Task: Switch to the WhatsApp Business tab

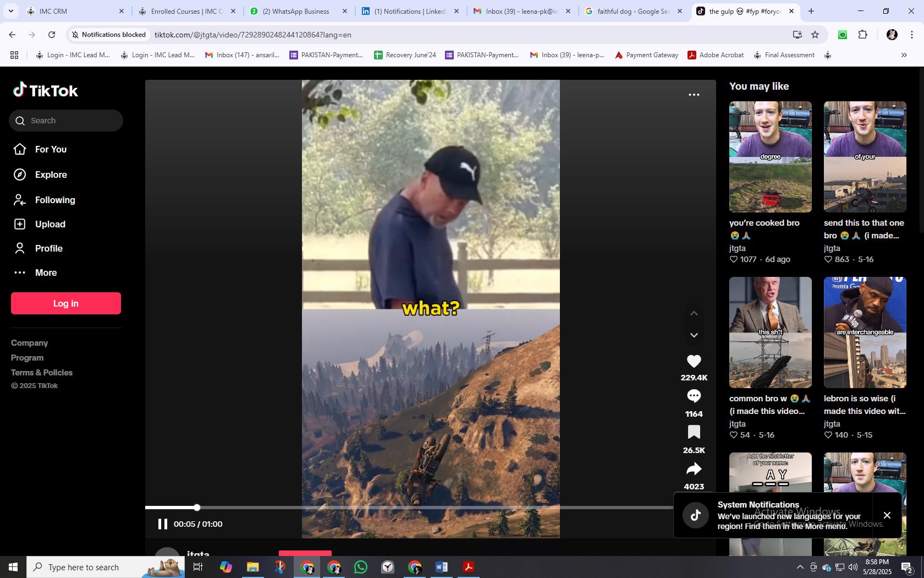Action: (x=299, y=11)
